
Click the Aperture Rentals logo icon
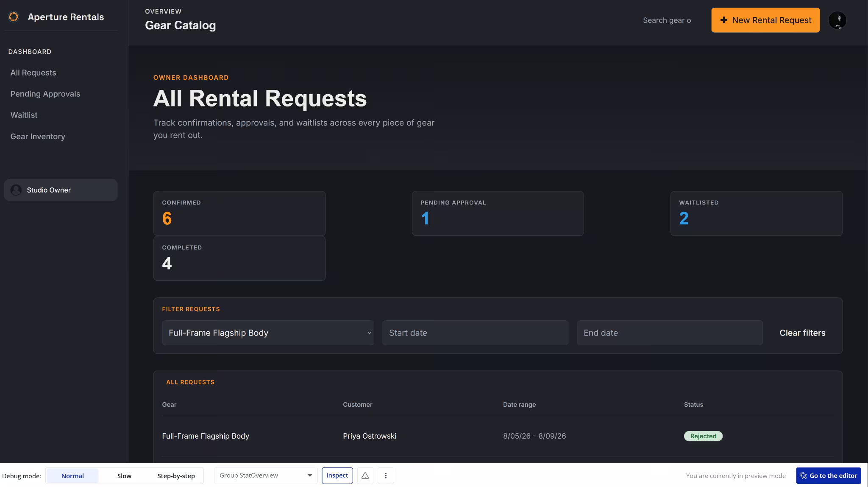coord(14,17)
